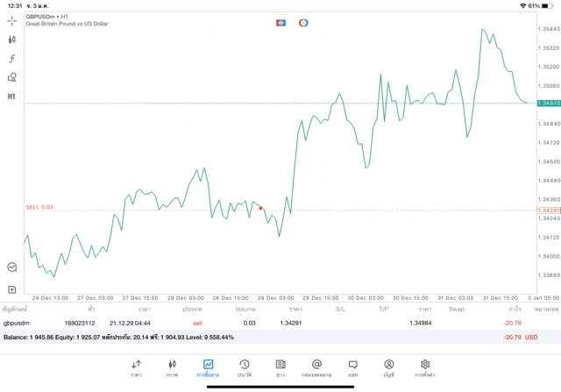Viewport: 561px width, 392px height.
Task: Open the indicators (f) menu
Action: pyautogui.click(x=12, y=58)
